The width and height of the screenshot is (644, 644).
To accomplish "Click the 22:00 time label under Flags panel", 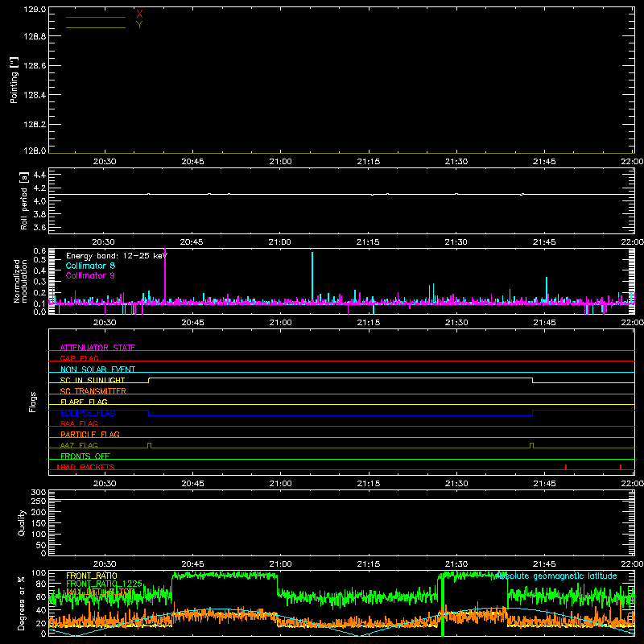I will 633,484.
